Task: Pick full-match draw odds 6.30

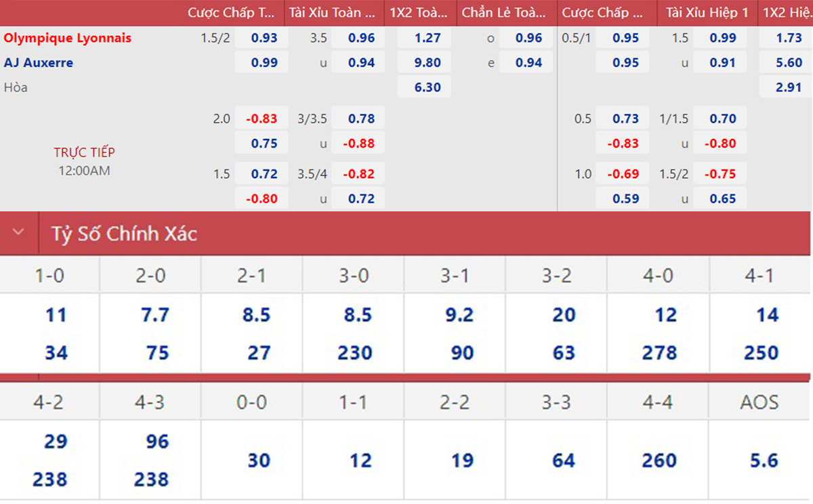Action: (x=428, y=87)
